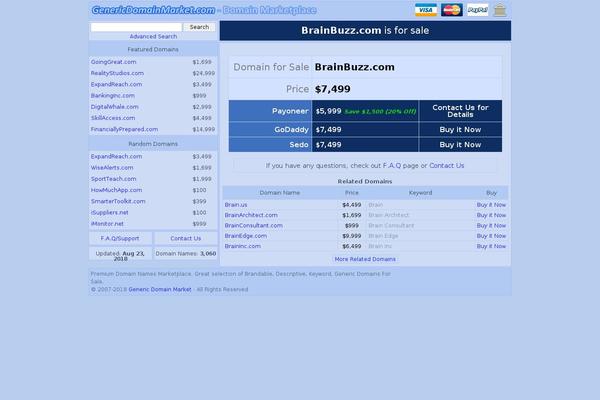Open SportTeach.com listing
Image resolution: width=600 pixels, height=400 pixels.
point(114,179)
